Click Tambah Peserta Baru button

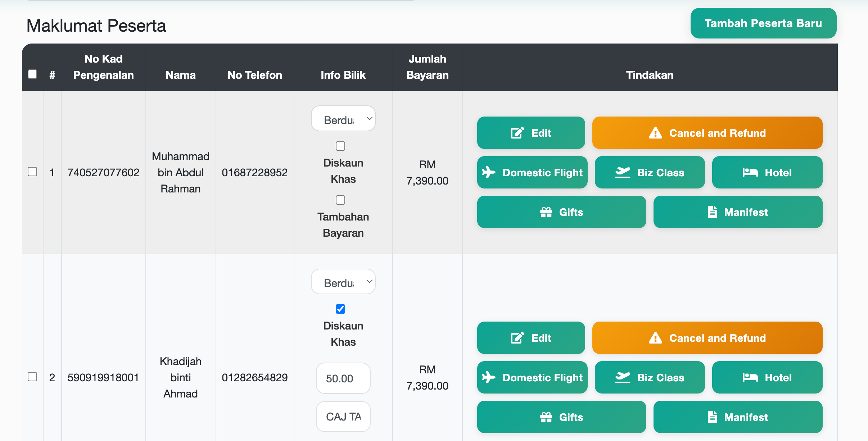click(x=763, y=23)
